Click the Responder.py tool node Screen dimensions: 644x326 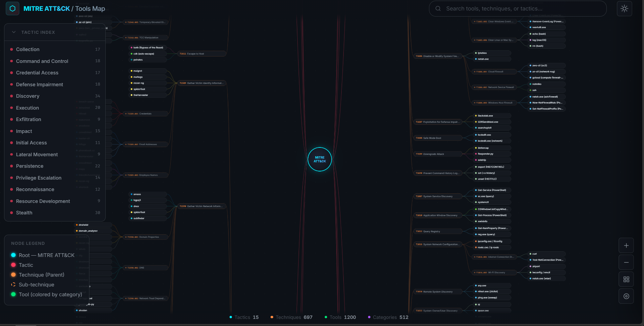pyautogui.click(x=492, y=154)
